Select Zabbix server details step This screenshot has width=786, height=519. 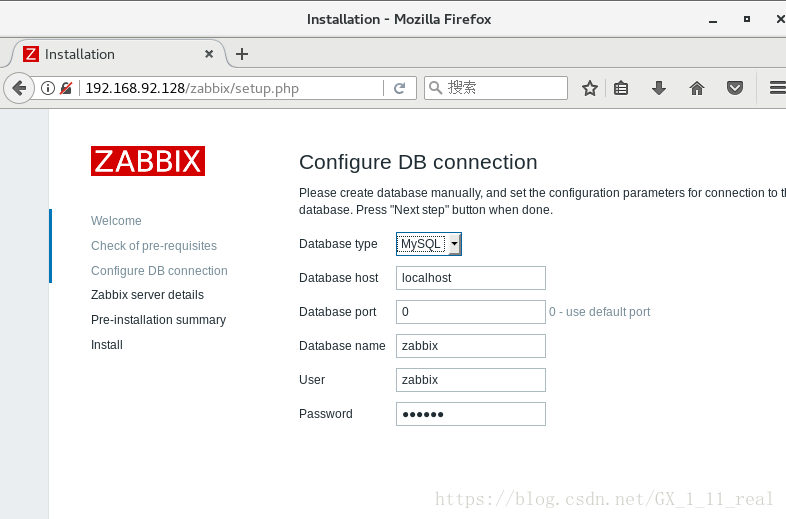[147, 295]
